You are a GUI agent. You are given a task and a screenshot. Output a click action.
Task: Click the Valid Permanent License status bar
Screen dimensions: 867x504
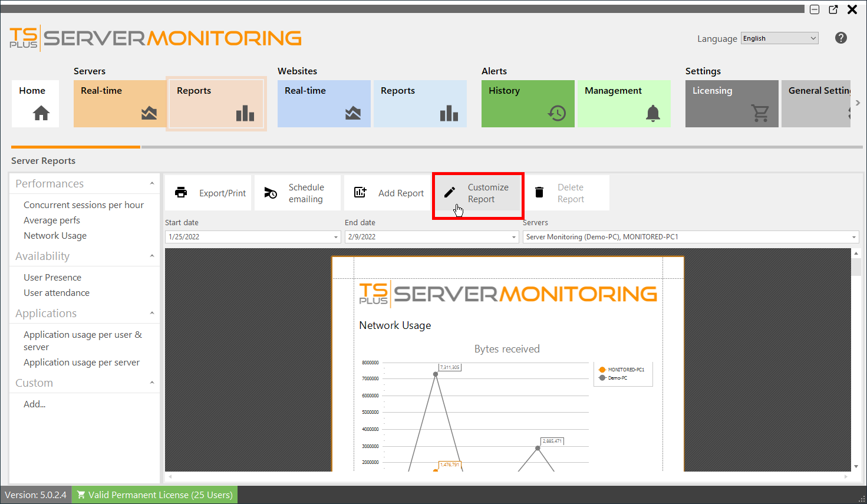coord(154,495)
